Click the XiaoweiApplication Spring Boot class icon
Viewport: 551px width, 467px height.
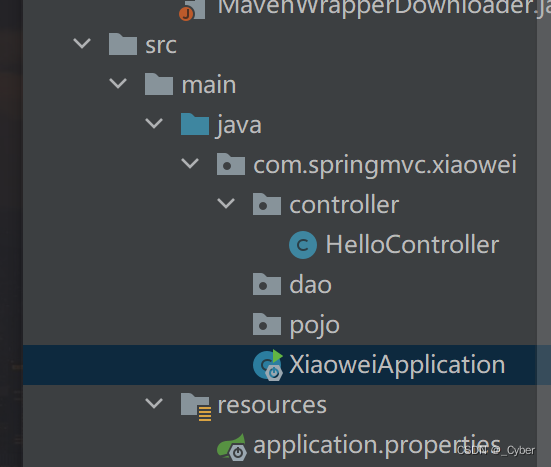[x=268, y=365]
